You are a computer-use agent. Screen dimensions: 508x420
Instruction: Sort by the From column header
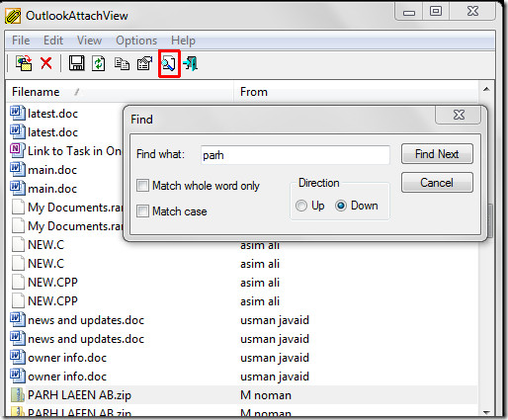point(356,92)
